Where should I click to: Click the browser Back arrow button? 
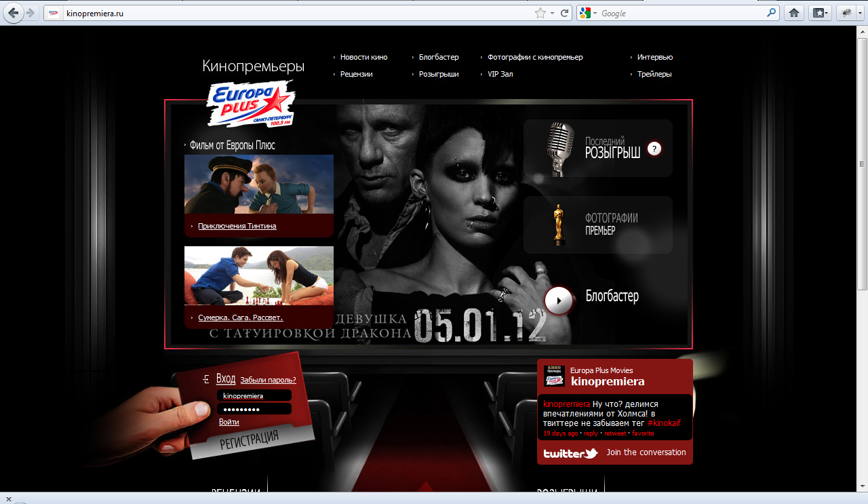coord(14,13)
